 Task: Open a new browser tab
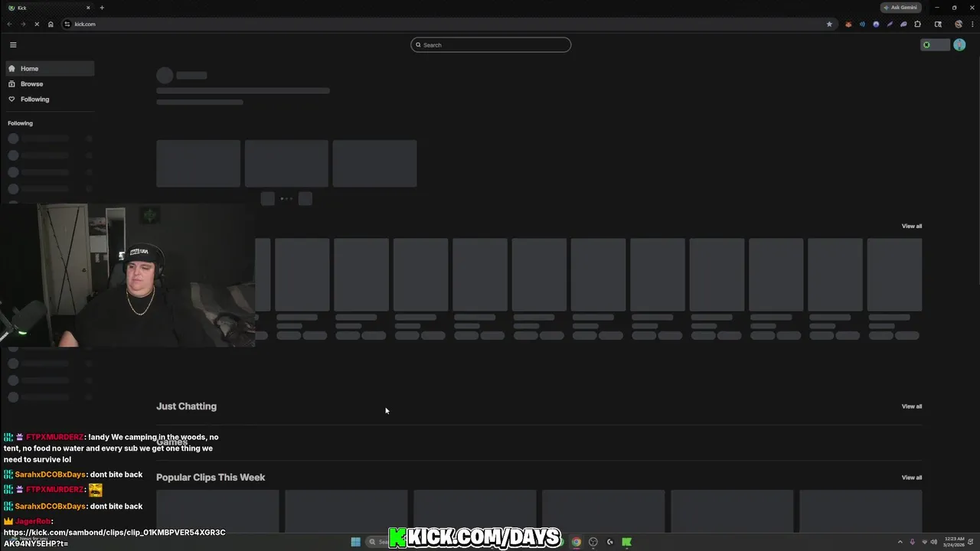[x=102, y=8]
